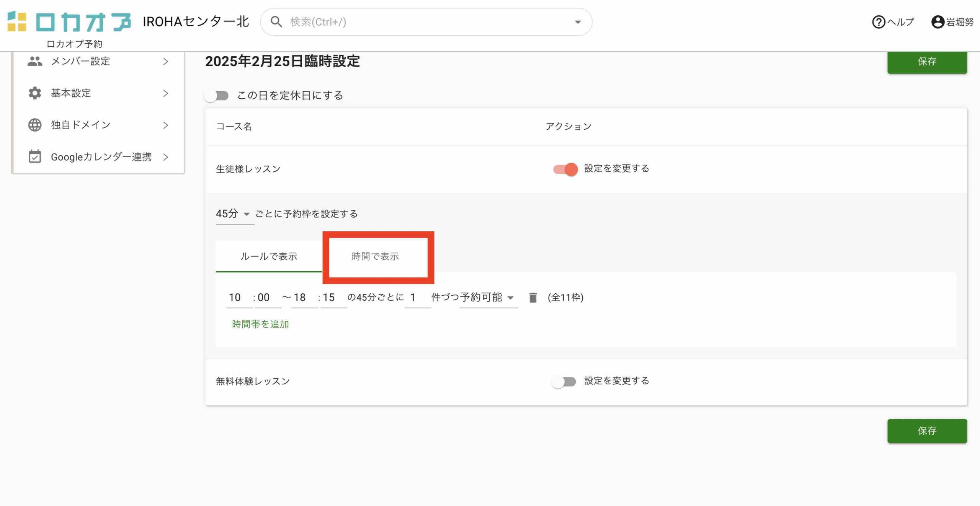This screenshot has height=506, width=980.
Task: Click the 時間帯を追加 link
Action: click(x=260, y=324)
